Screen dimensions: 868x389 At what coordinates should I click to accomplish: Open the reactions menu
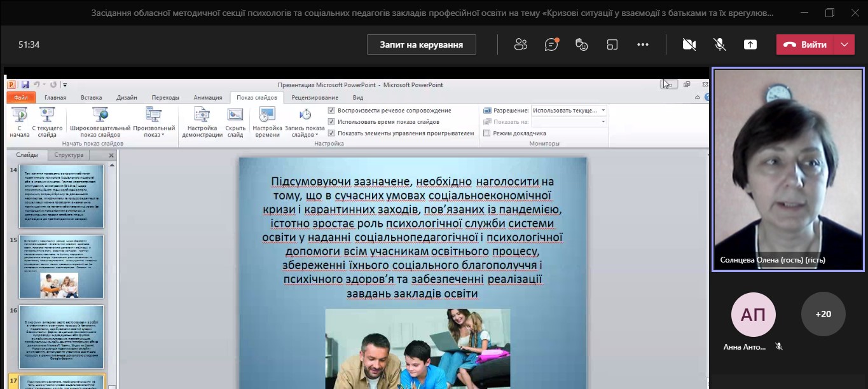pyautogui.click(x=581, y=44)
